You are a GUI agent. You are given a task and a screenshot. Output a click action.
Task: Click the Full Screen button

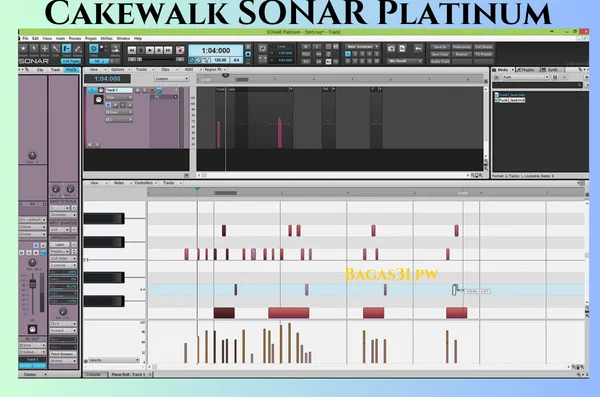coord(484,47)
